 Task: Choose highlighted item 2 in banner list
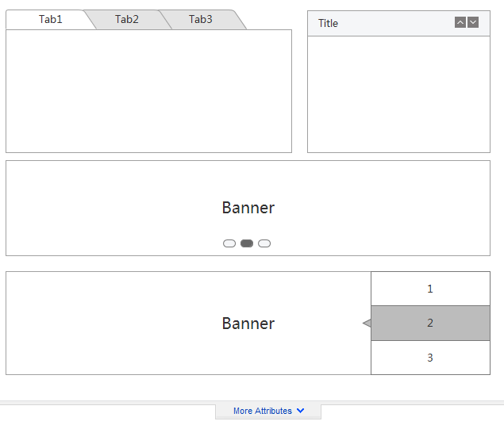point(430,323)
